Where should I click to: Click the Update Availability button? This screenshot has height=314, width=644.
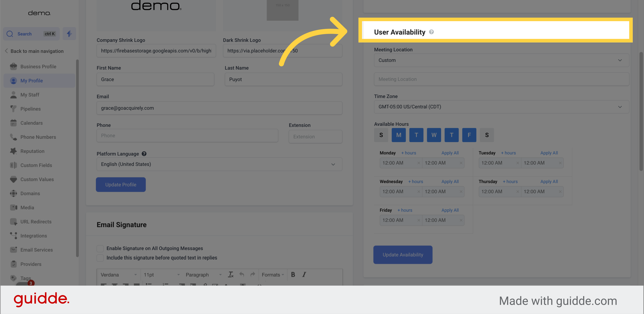point(403,255)
